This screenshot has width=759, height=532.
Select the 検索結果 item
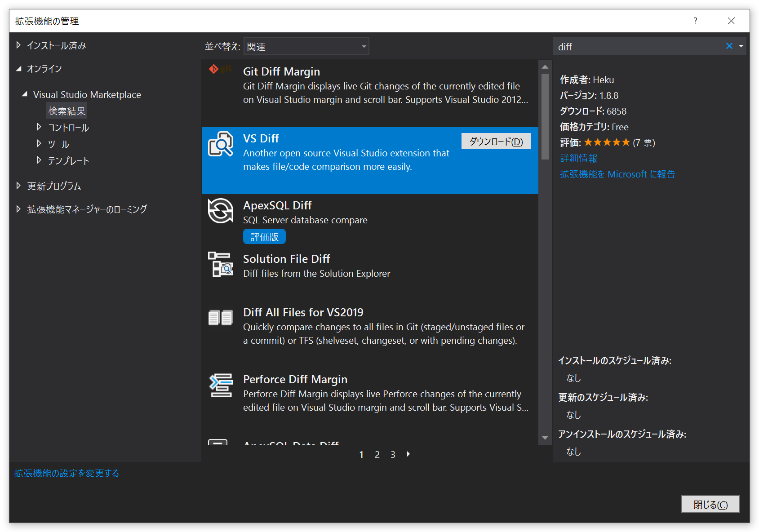[x=67, y=111]
